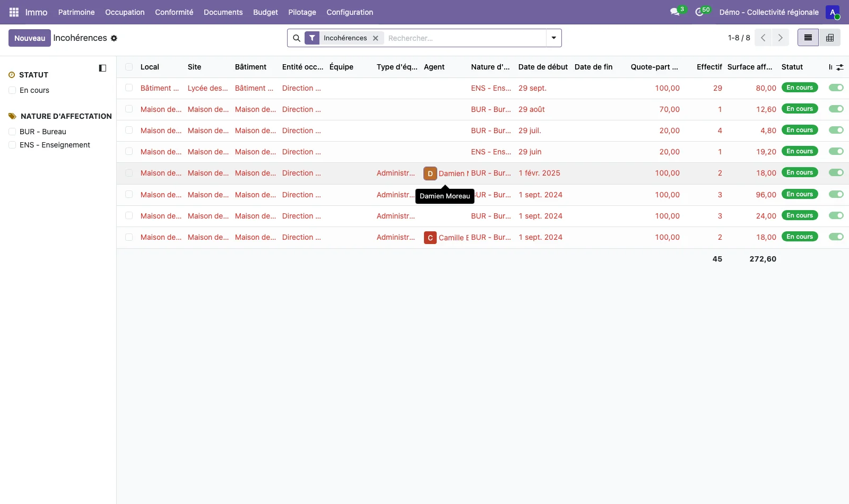The image size is (849, 504).
Task: Check the ENS - Enseignement filter
Action: point(12,145)
